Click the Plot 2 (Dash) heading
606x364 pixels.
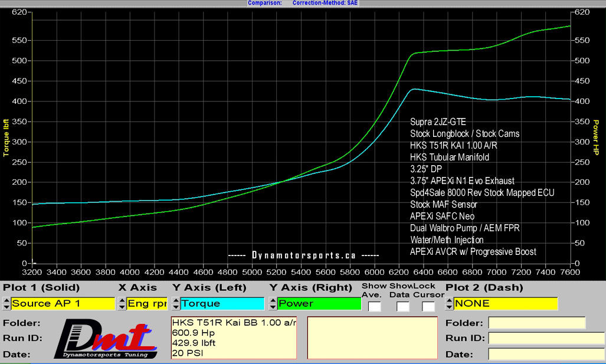[484, 288]
